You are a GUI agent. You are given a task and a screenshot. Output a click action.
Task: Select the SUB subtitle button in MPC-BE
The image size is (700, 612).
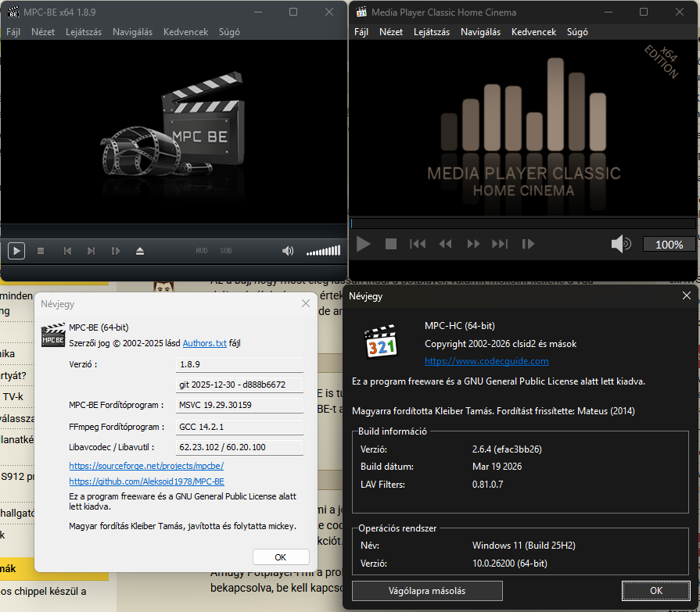pos(226,251)
